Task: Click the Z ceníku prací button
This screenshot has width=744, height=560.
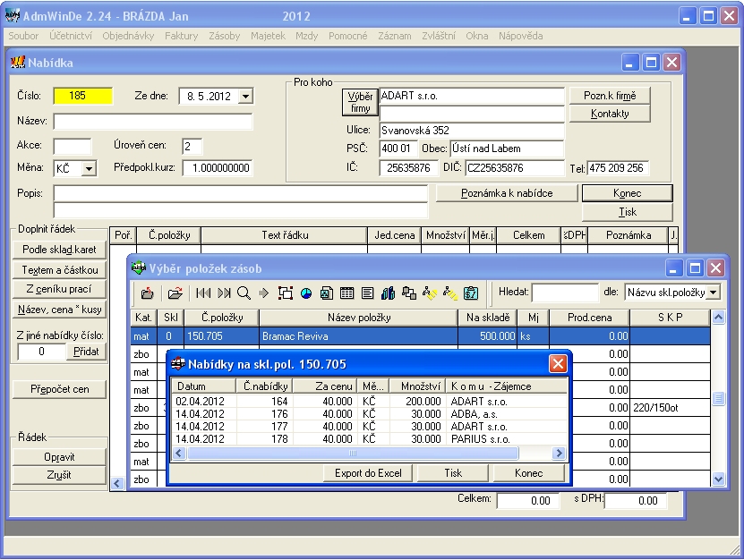Action: coord(59,289)
